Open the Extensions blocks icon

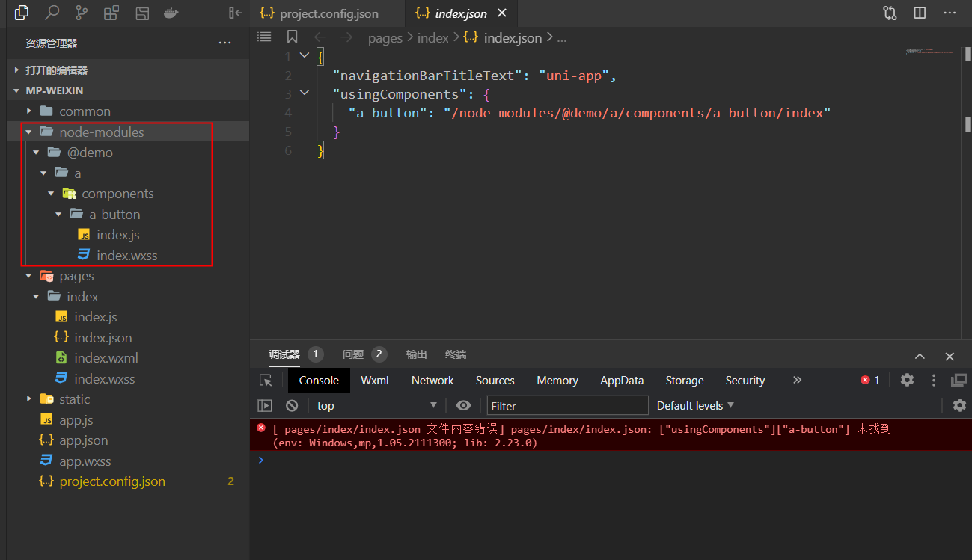tap(111, 13)
